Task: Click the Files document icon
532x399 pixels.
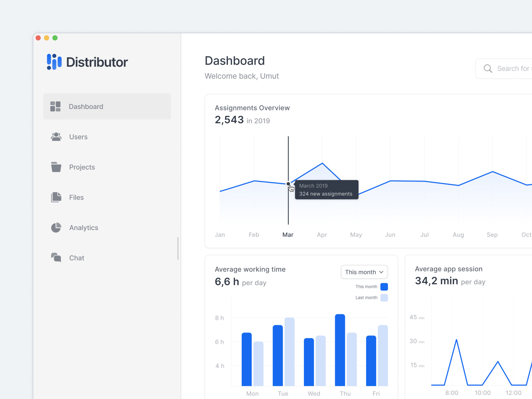Action: [56, 197]
